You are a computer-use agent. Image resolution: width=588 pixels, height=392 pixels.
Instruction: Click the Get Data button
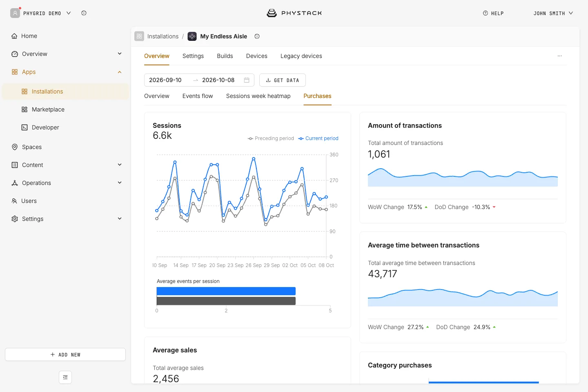click(283, 80)
